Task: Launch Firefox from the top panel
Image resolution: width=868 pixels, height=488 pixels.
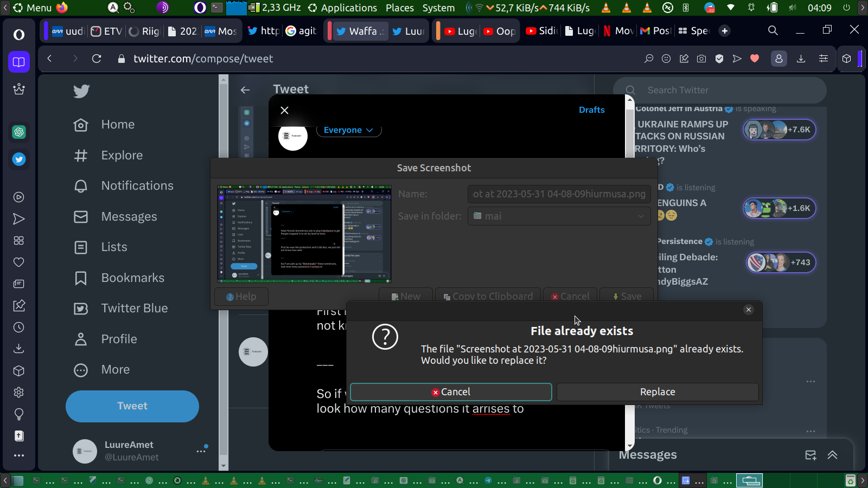Action: [x=62, y=8]
